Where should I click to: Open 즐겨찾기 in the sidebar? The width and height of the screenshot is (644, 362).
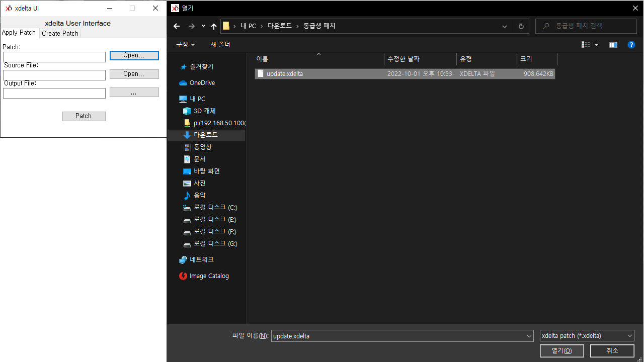click(202, 66)
